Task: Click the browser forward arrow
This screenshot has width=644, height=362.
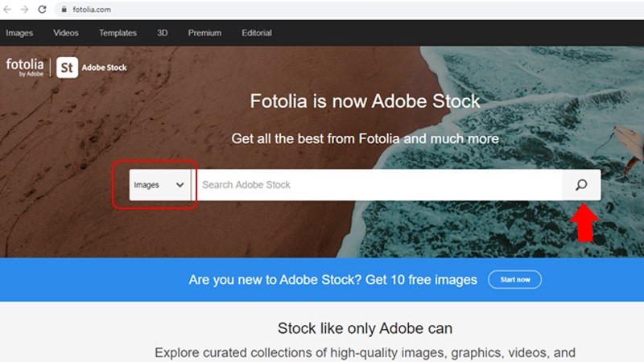Action: pyautogui.click(x=25, y=9)
